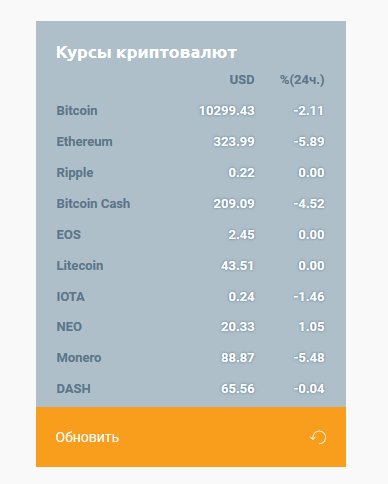
Task: Click the IOTA currency label
Action: tap(71, 297)
